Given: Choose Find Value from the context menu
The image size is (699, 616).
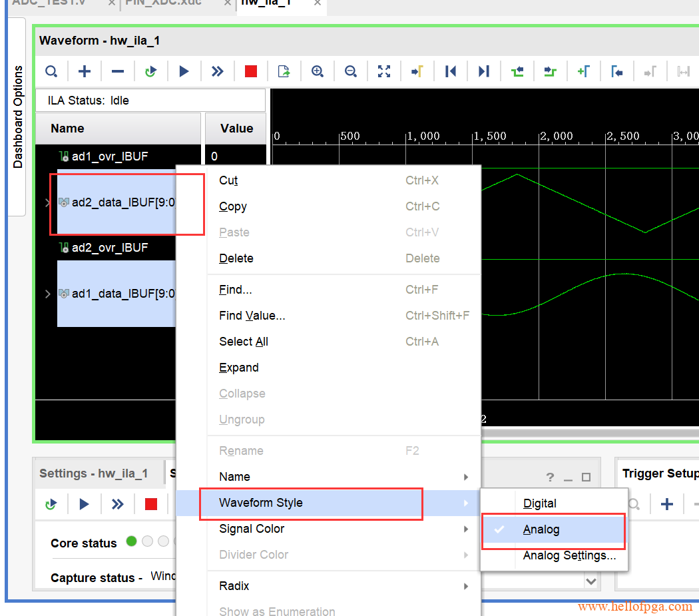Looking at the screenshot, I should 252,316.
